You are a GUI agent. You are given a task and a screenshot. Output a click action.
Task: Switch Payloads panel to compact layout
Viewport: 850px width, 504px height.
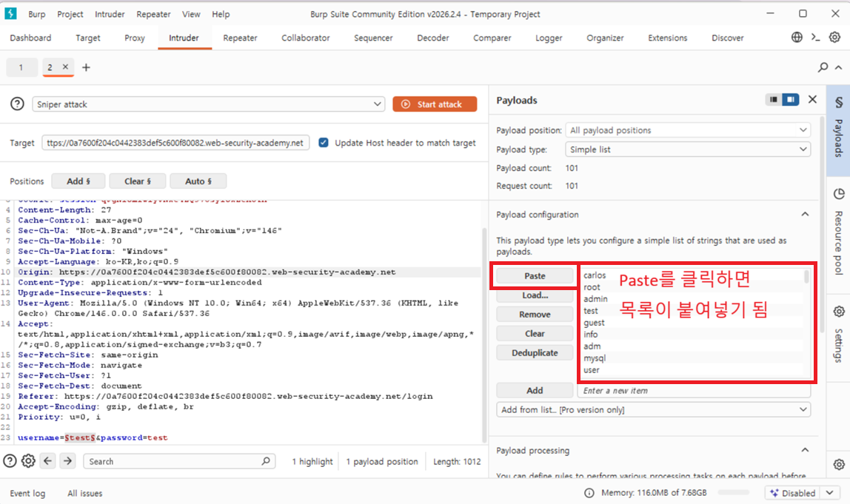(774, 100)
